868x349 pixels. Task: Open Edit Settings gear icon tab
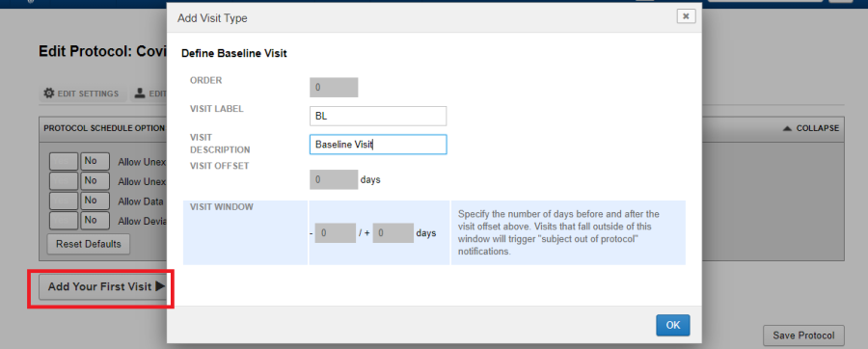click(81, 94)
